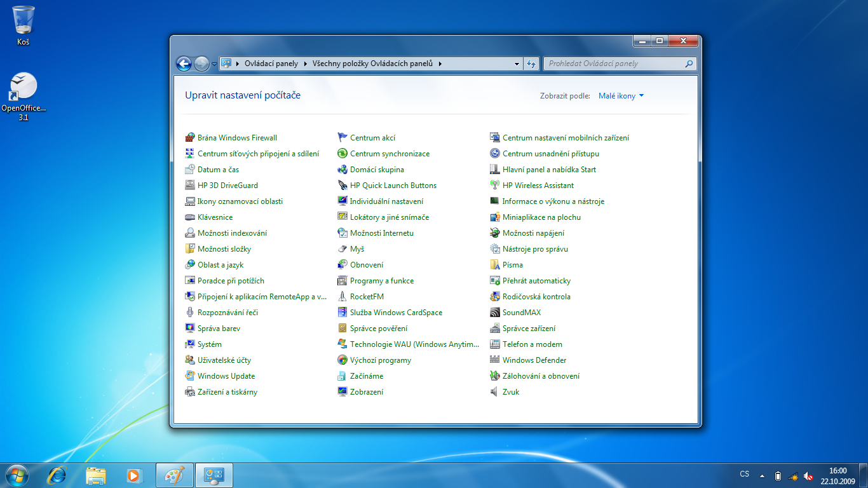The height and width of the screenshot is (488, 868).
Task: Click the Klávesnice keyboard icon
Action: 190,217
